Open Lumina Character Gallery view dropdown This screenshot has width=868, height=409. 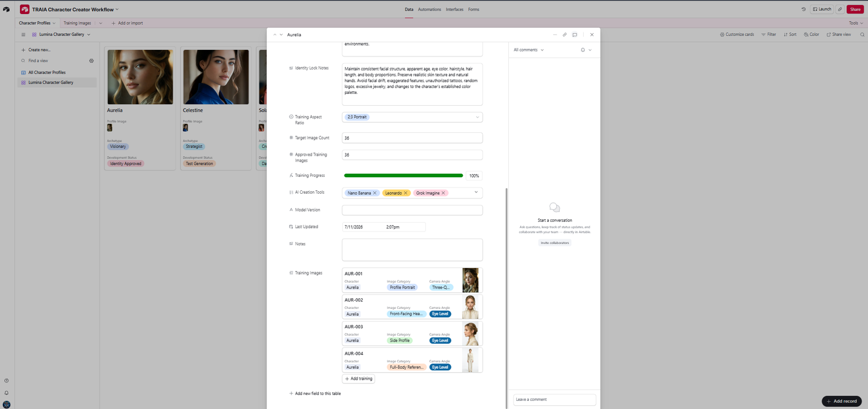[61, 35]
